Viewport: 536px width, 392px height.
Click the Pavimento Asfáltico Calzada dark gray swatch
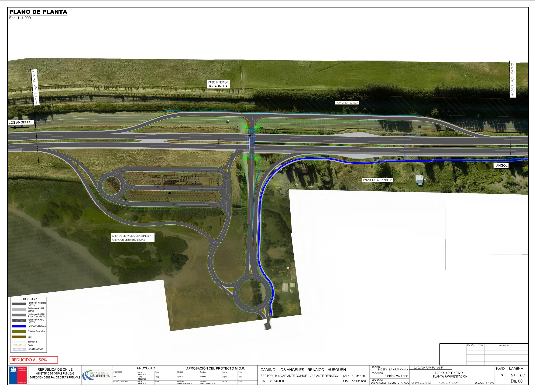click(x=19, y=304)
